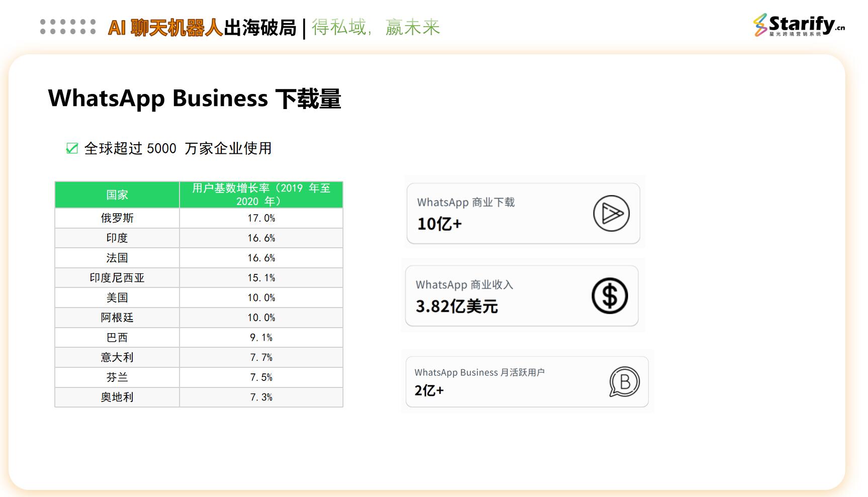Expand the 国家 table header column
The width and height of the screenshot is (868, 497).
(x=117, y=195)
